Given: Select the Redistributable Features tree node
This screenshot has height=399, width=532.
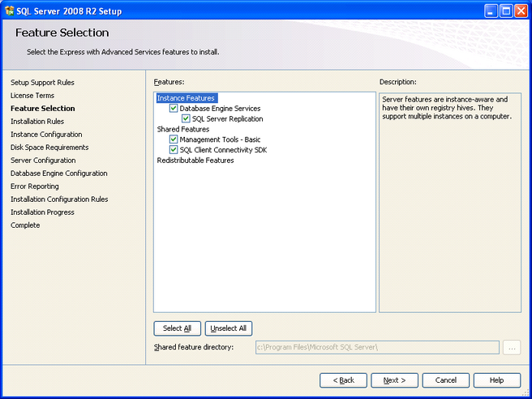Looking at the screenshot, I should click(195, 161).
